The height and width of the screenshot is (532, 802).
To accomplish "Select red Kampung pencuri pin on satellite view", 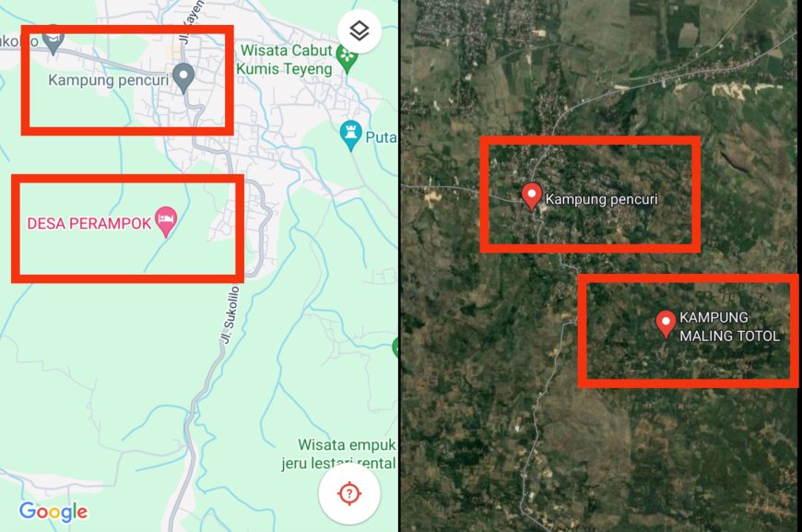I will pos(531,197).
